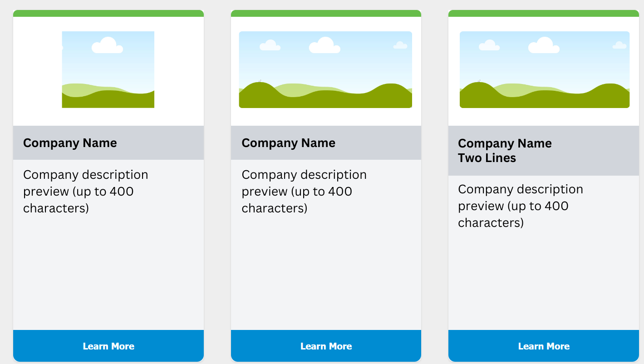644x364 pixels.
Task: Select the narrow landscape image on left card
Action: pos(108,69)
